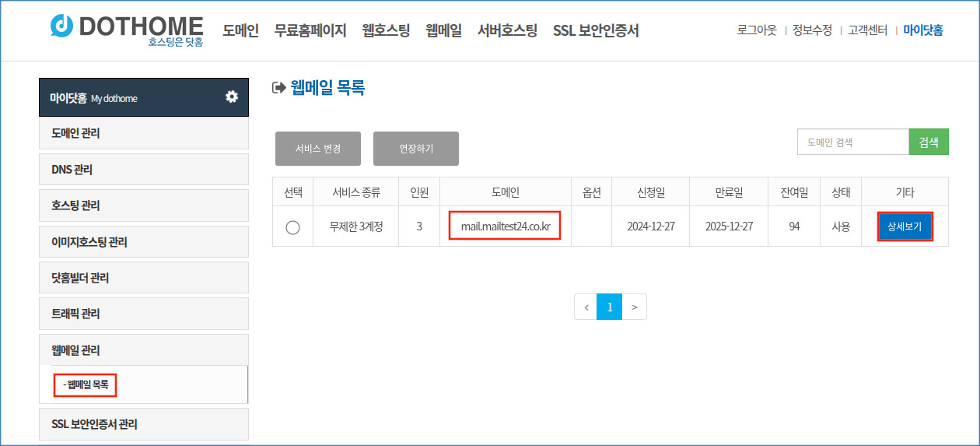Open 웹호스팅 in top navigation
The height and width of the screenshot is (446, 980).
(x=386, y=31)
